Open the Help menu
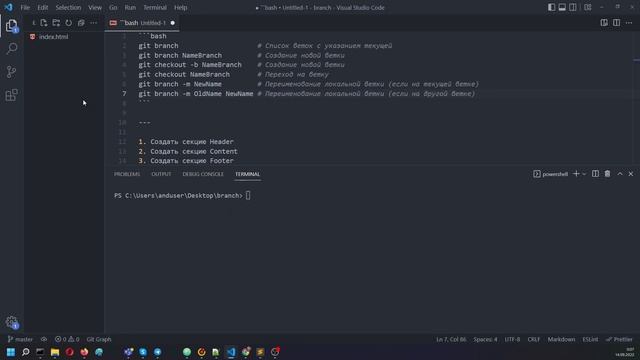 click(x=180, y=7)
